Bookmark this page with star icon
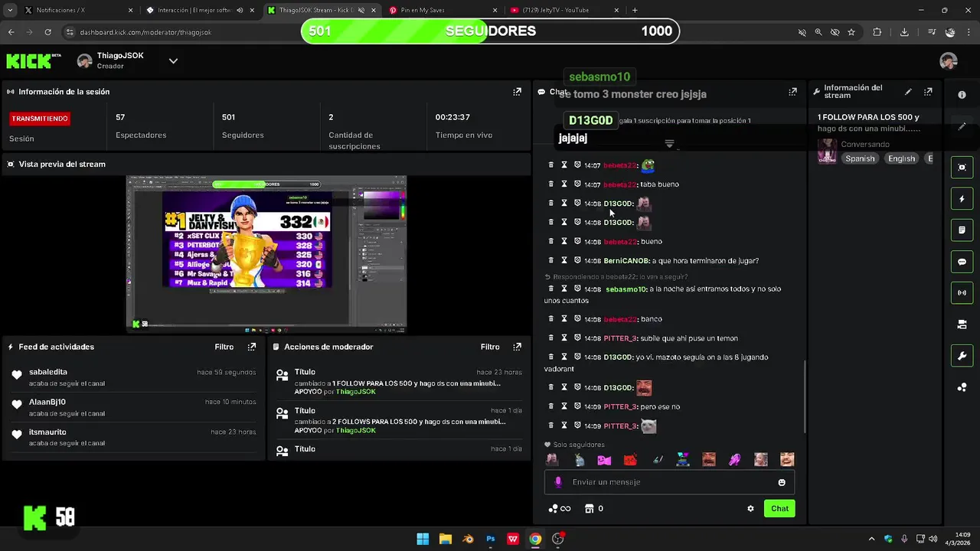Image resolution: width=980 pixels, height=551 pixels. tap(851, 32)
